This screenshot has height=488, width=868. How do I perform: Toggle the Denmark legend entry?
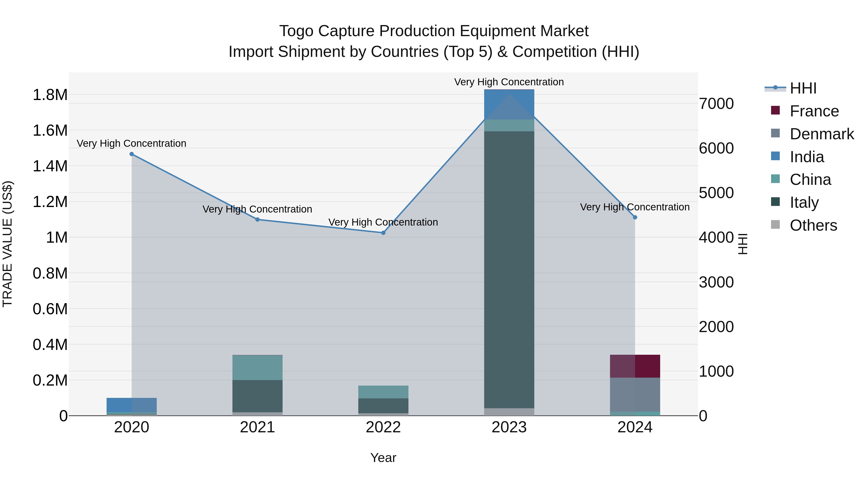point(812,134)
